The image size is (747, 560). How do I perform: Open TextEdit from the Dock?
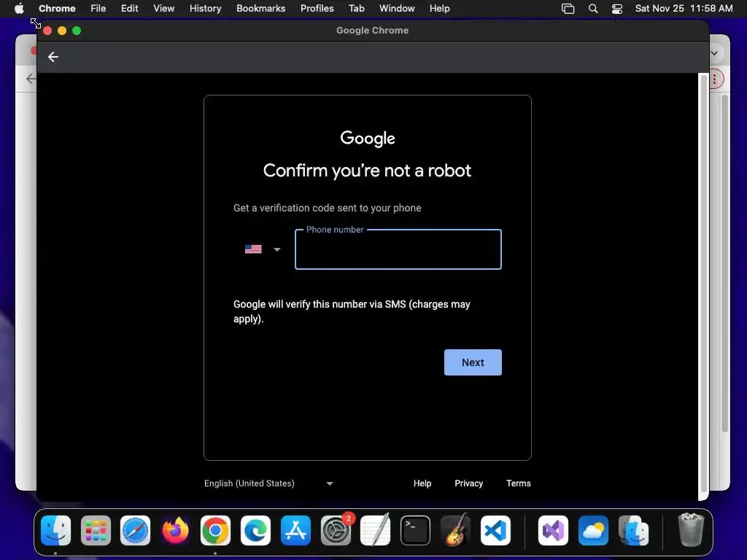376,531
